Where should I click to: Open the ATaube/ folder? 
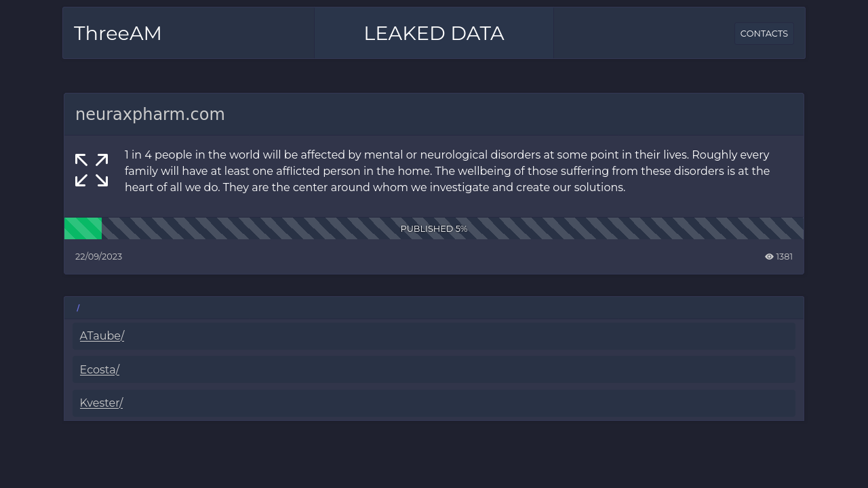click(x=102, y=335)
